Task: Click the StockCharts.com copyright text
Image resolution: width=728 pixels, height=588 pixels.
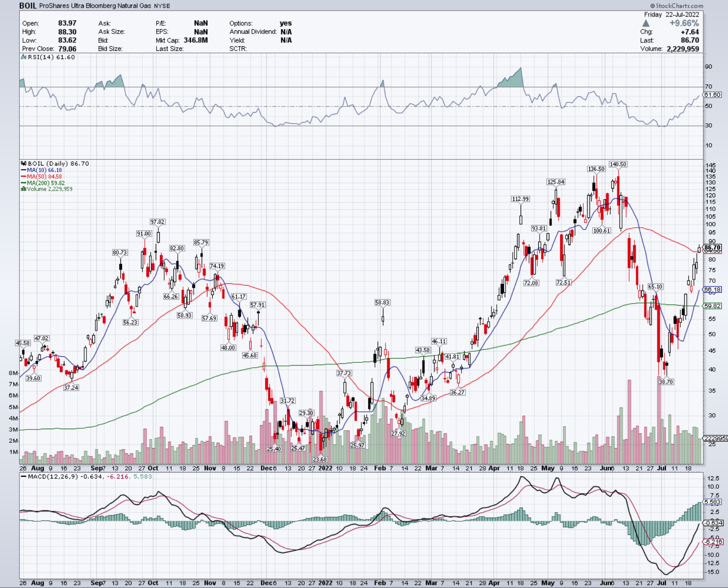Action: [x=676, y=6]
